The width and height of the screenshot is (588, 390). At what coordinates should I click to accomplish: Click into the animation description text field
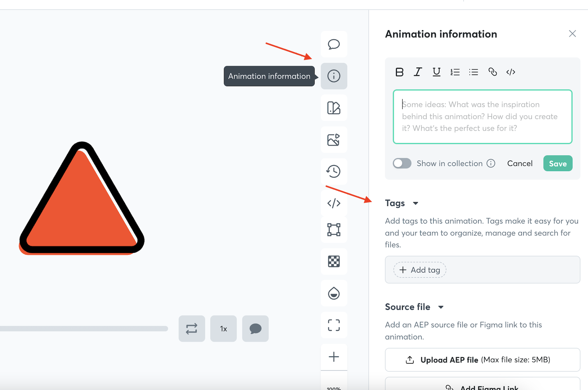[482, 117]
